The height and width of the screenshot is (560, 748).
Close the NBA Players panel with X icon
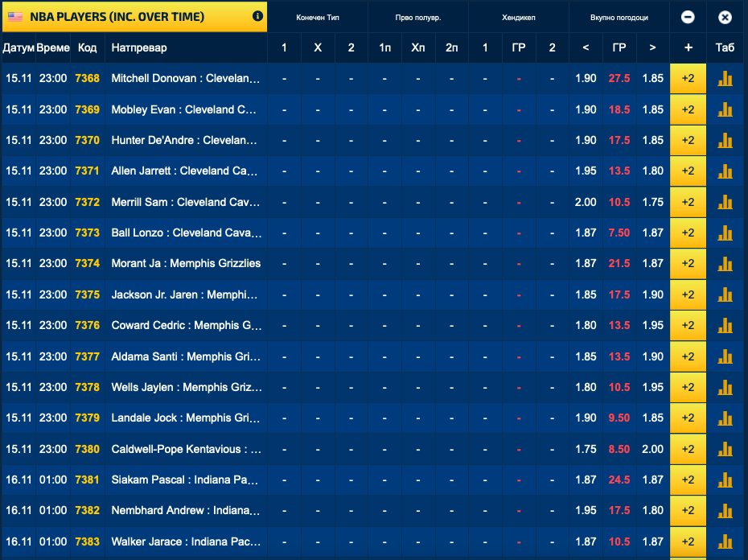pos(725,17)
